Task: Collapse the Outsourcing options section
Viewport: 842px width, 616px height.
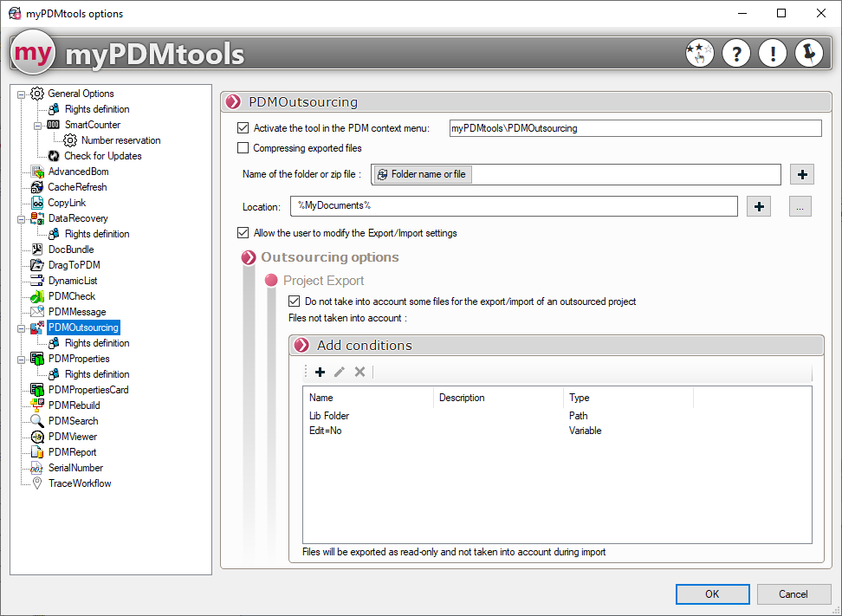Action: [x=248, y=257]
